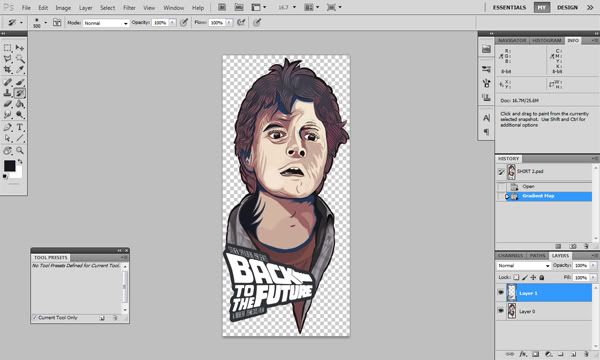Open the Image menu
The height and width of the screenshot is (360, 600).
63,8
